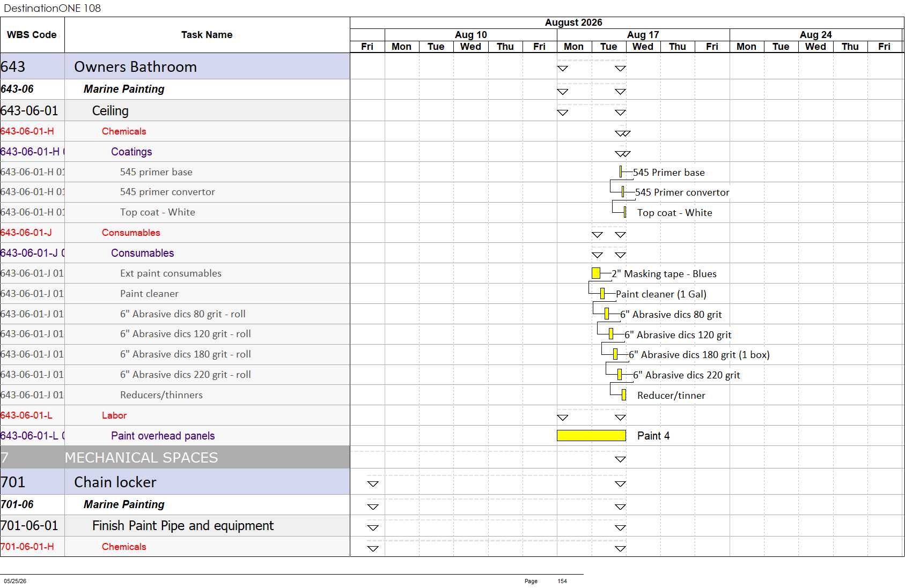Image resolution: width=905 pixels, height=588 pixels.
Task: Select WBS code 643-06-01-J Consumables
Action: tap(26, 233)
